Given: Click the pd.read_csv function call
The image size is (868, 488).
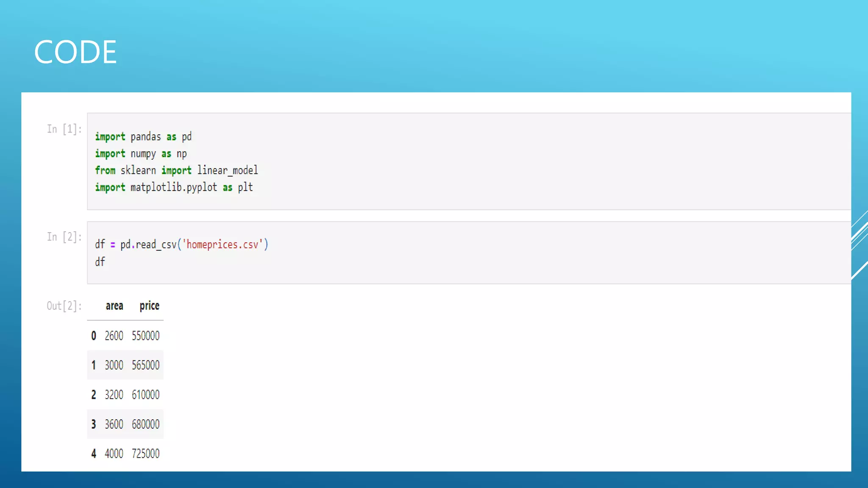Looking at the screenshot, I should pos(148,244).
